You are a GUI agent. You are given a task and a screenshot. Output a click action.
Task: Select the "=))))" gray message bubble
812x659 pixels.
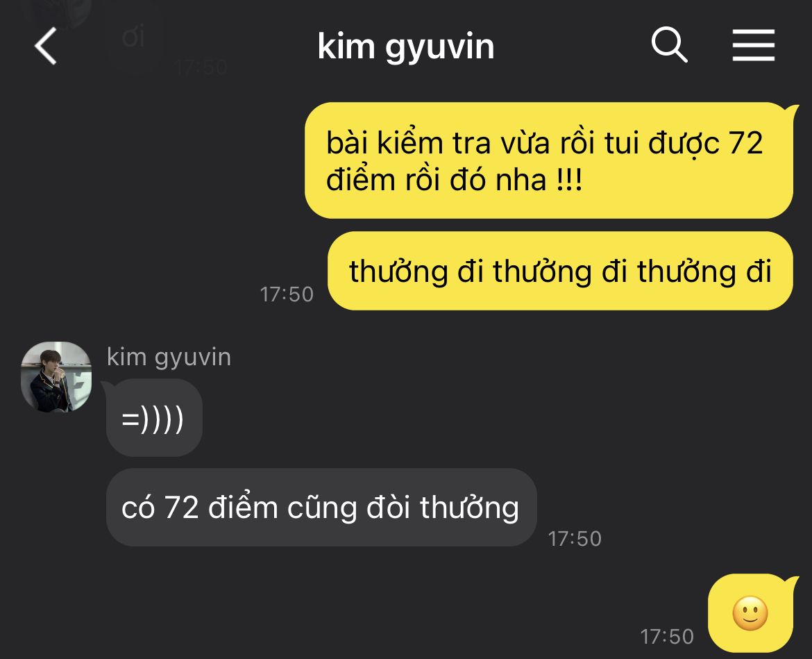154,417
